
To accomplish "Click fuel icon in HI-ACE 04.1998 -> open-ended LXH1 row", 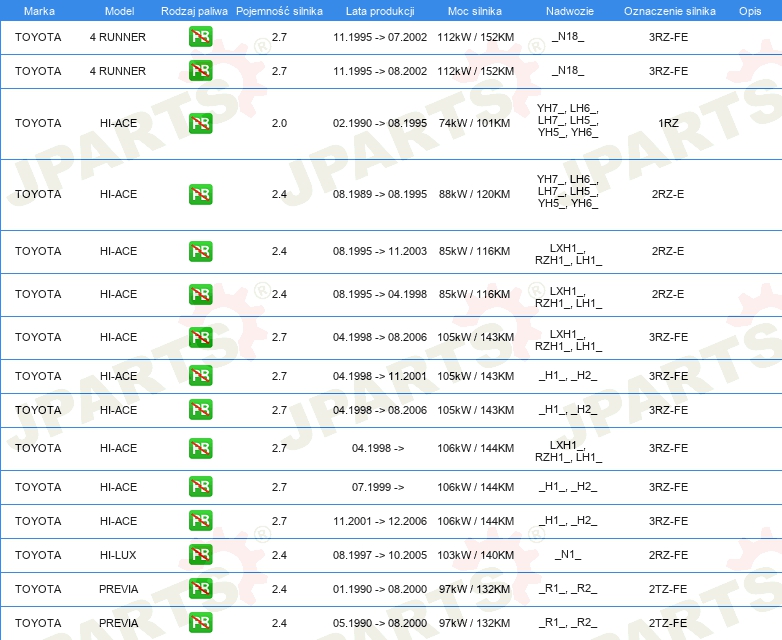I will (x=200, y=448).
